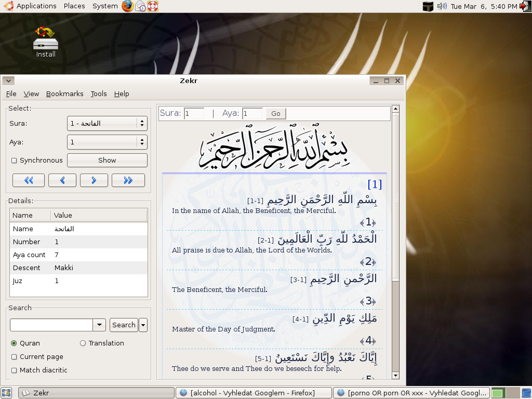Enable the Current page checkbox
This screenshot has height=399, width=532.
pos(14,357)
